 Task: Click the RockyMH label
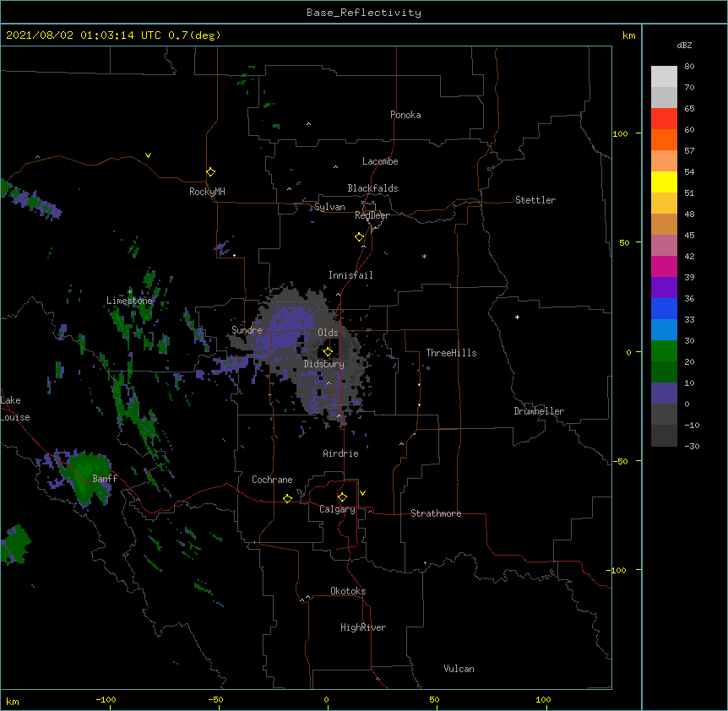coord(207,192)
